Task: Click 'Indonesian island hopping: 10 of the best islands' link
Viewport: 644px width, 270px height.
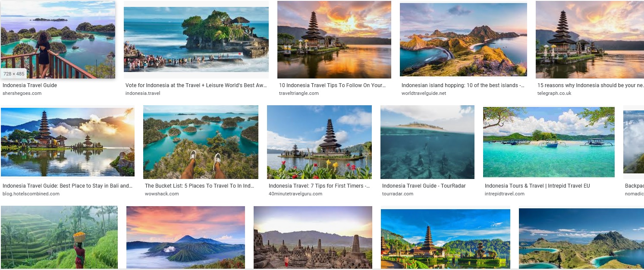Action: coord(463,85)
